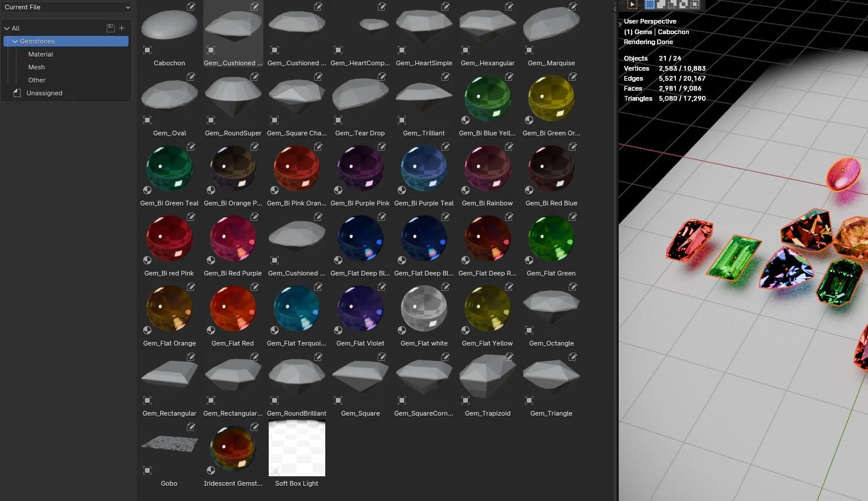Collapse the Gemstones catalog chevron
Image resolution: width=868 pixels, height=501 pixels.
coord(15,41)
